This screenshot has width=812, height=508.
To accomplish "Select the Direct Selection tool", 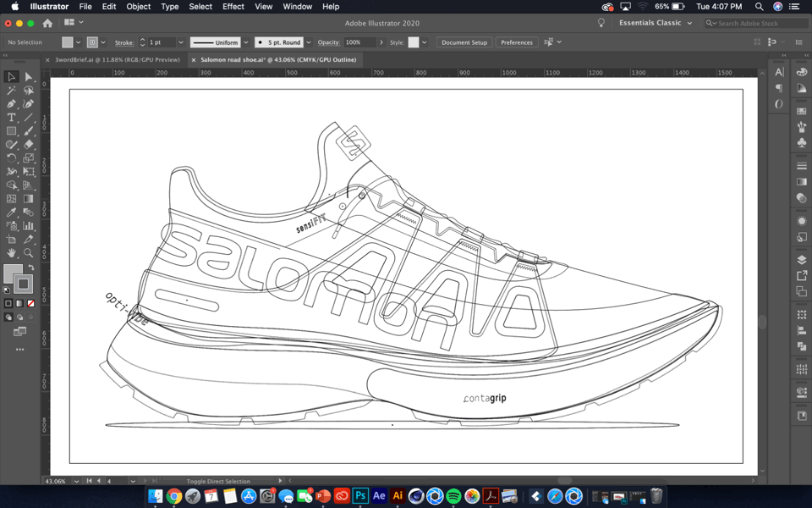I will pos(29,77).
